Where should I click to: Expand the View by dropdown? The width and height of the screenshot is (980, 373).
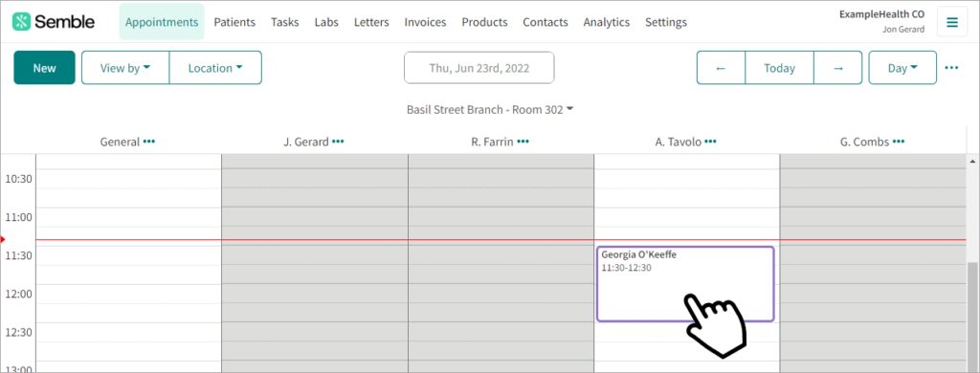[125, 68]
